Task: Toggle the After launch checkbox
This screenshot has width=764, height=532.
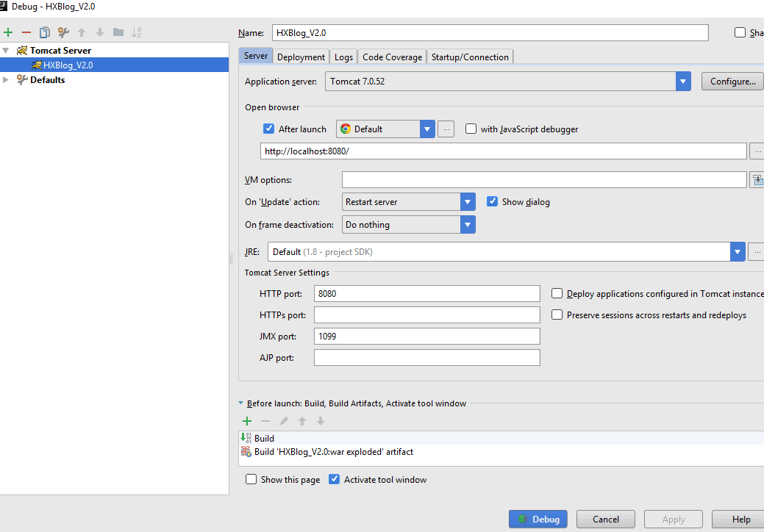Action: [268, 129]
